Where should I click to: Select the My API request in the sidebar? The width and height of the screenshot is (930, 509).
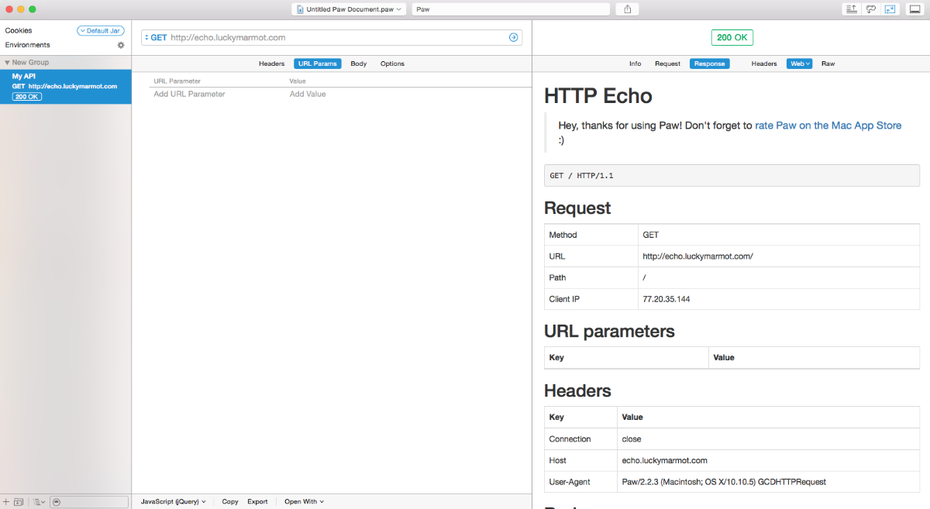point(66,87)
